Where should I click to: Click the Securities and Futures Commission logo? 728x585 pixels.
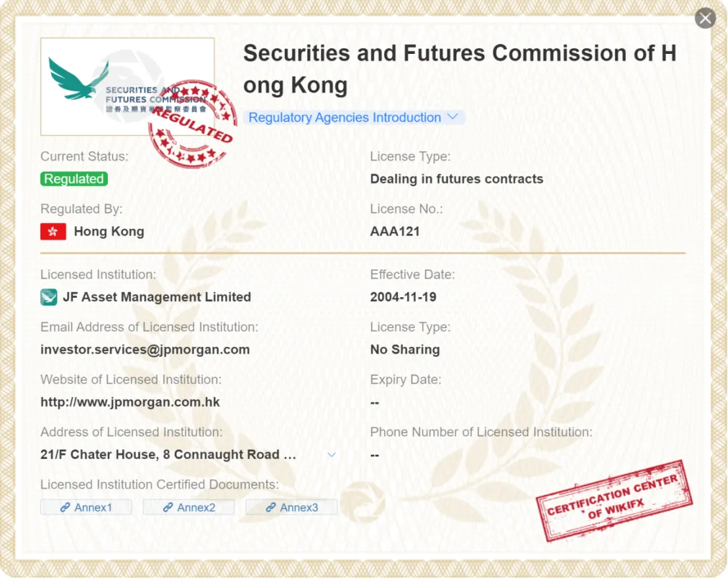pyautogui.click(x=127, y=87)
